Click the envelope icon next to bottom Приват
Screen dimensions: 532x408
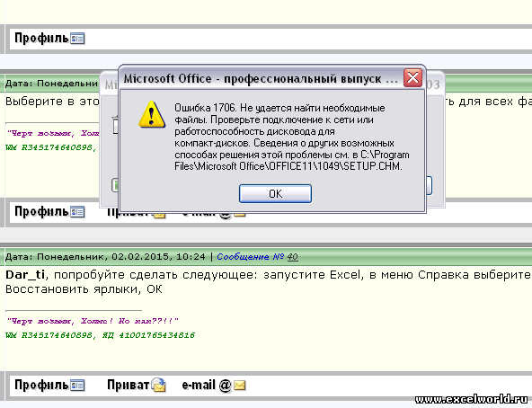pos(158,385)
